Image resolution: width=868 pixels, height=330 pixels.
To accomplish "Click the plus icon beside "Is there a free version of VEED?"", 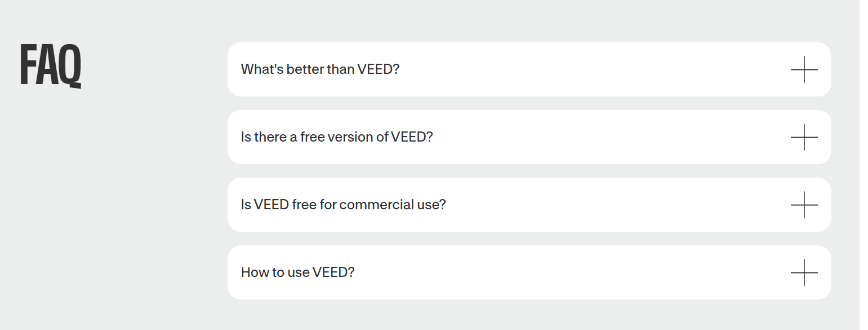I will pos(804,137).
